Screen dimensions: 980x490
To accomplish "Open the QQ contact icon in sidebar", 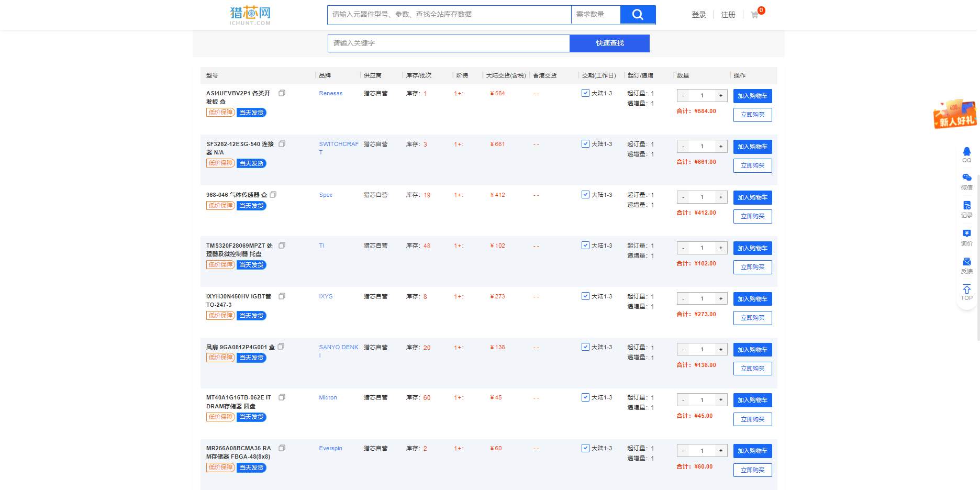I will (x=966, y=155).
